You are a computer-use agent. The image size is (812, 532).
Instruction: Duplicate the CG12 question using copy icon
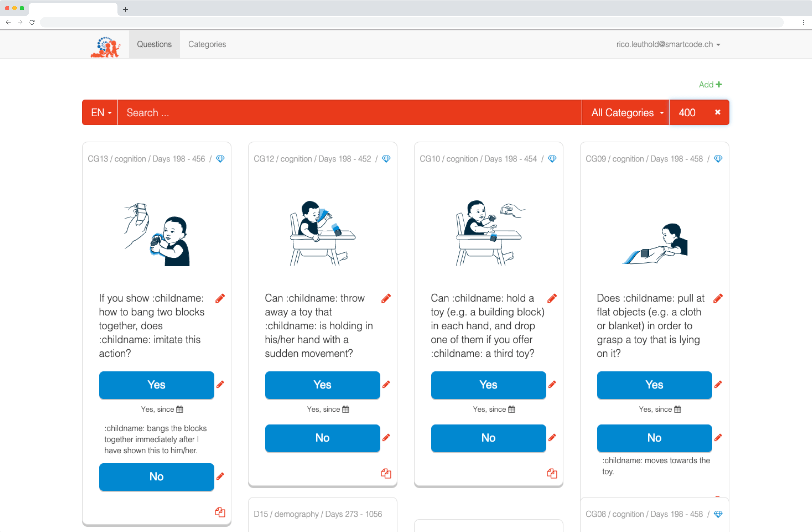click(386, 473)
